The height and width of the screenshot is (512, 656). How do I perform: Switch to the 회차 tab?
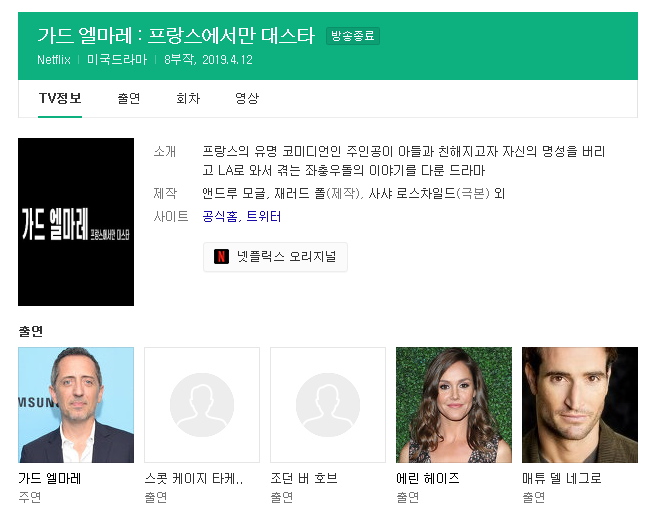(x=188, y=98)
